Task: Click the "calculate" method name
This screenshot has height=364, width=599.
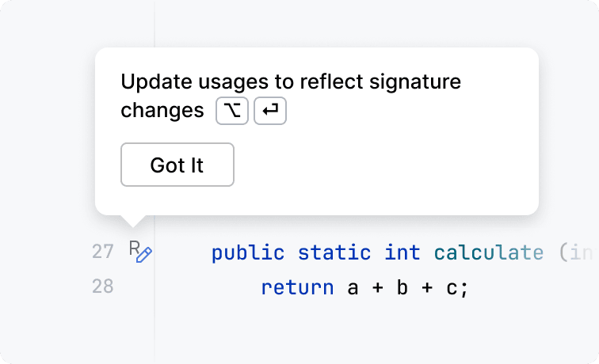Action: tap(488, 253)
